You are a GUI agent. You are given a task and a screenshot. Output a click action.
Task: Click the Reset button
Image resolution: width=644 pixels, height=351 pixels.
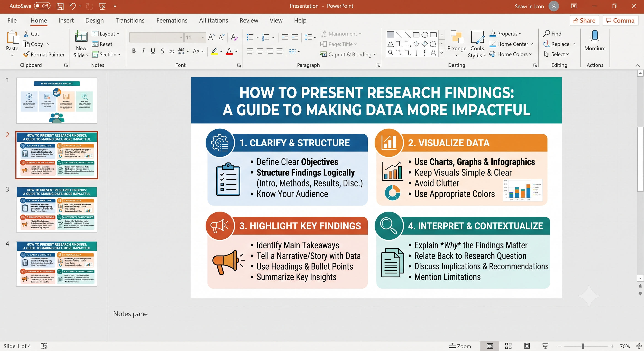(102, 44)
